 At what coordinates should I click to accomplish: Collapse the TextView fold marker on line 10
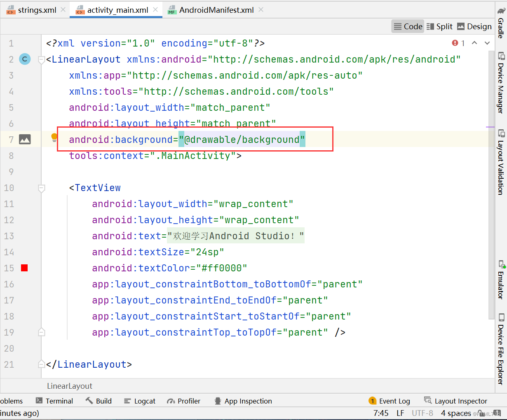coord(41,189)
